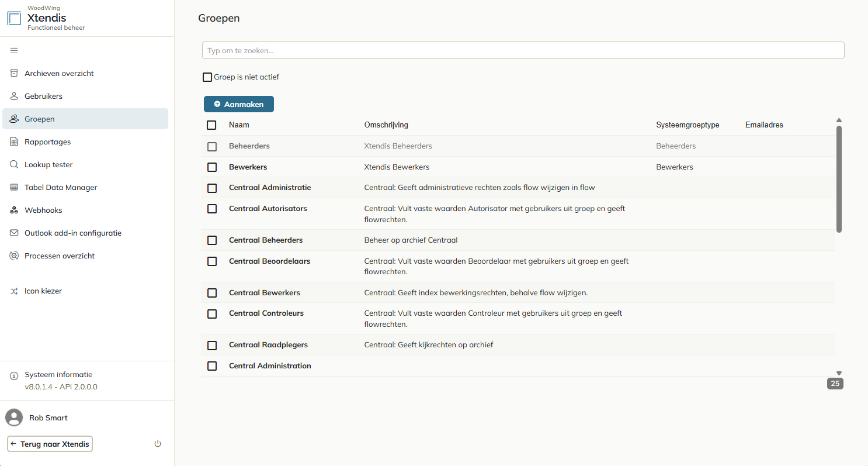Check the Centraal Beheerders row checkbox
Screen dimensions: 868x466
pyautogui.click(x=212, y=240)
